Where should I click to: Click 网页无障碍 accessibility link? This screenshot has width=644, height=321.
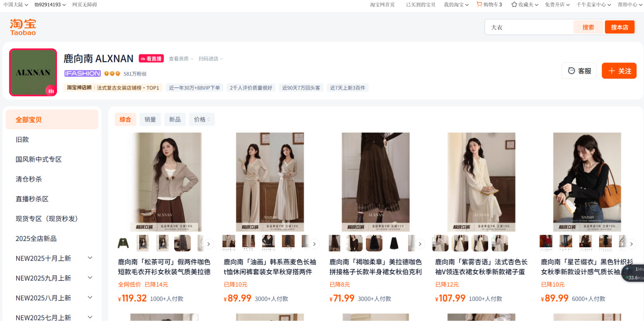tap(85, 5)
